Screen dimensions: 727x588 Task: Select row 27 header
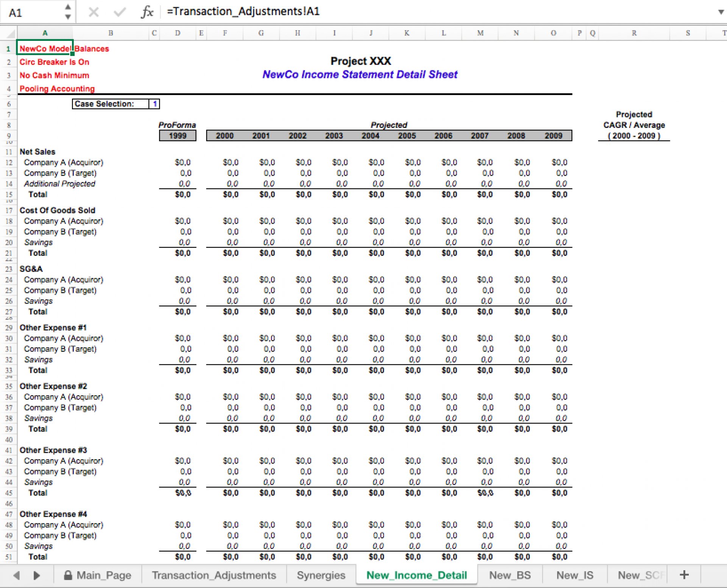click(8, 312)
